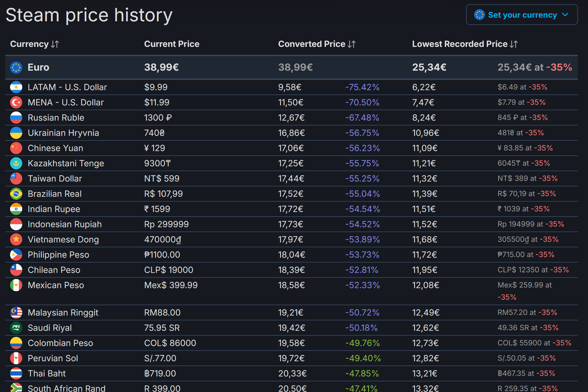Click the Russian Ruble flag icon
The image size is (588, 392).
16,118
